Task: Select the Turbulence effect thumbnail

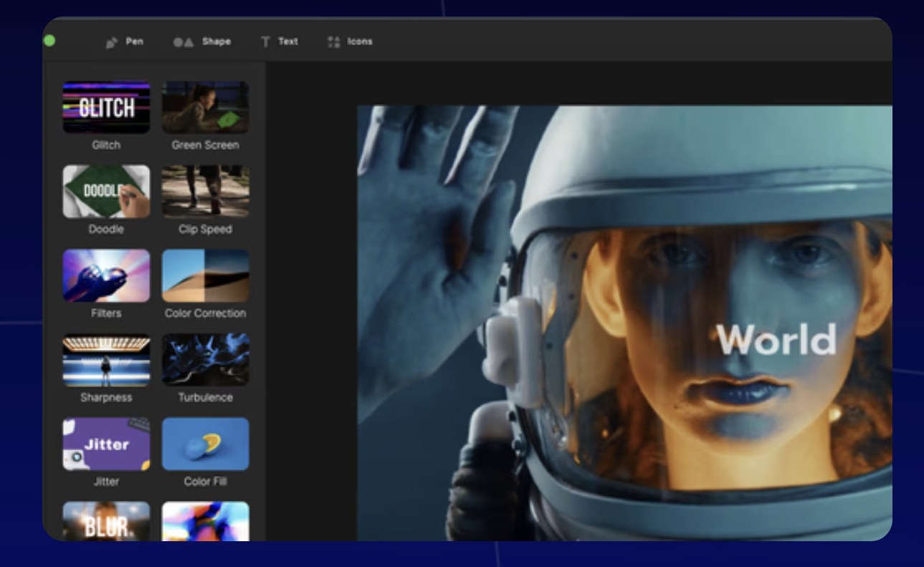Action: (x=205, y=360)
